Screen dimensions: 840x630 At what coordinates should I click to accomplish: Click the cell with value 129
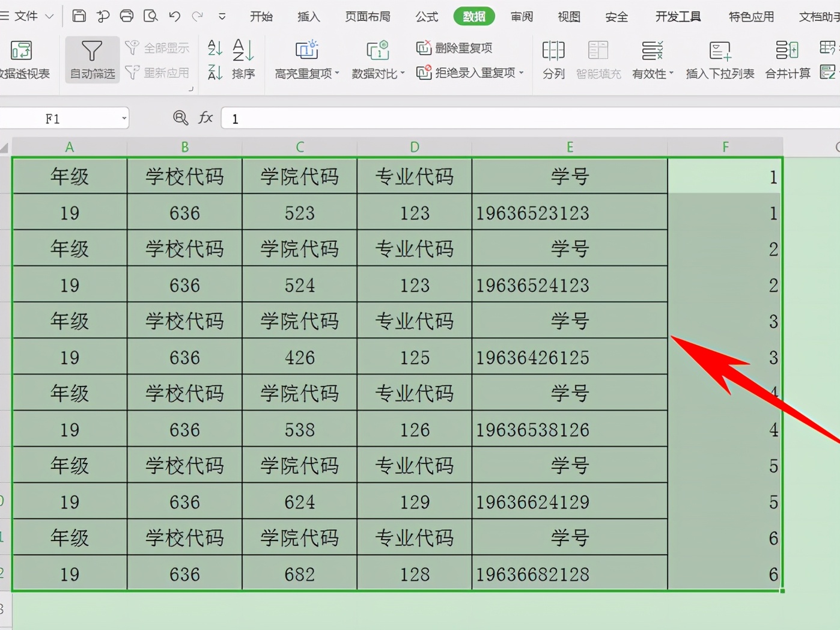pos(415,502)
